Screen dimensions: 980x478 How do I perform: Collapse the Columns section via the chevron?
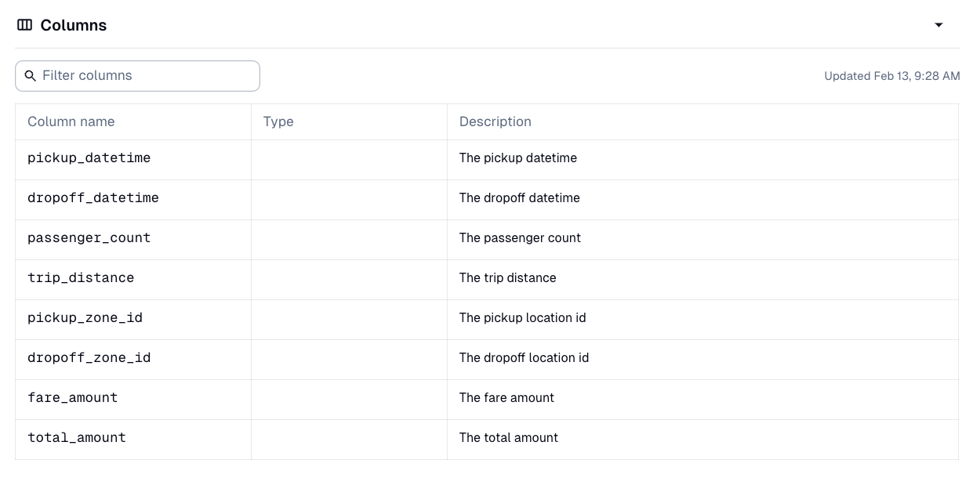tap(939, 24)
